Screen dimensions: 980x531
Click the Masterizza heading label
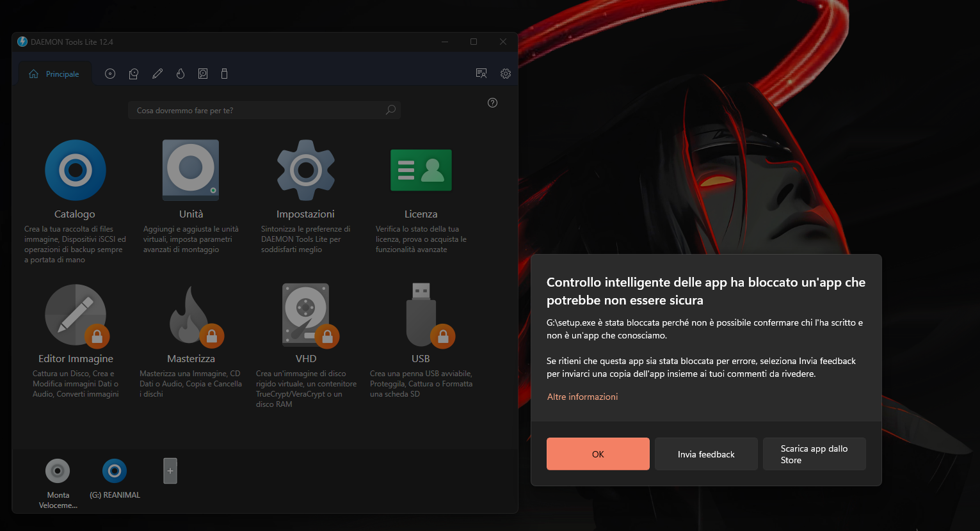pyautogui.click(x=191, y=359)
